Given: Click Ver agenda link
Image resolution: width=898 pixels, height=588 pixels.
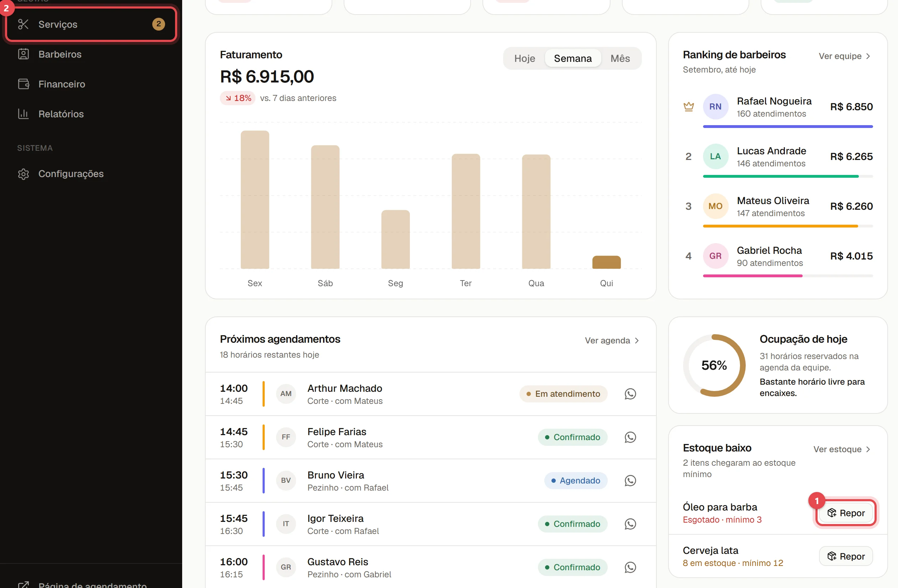Looking at the screenshot, I should [612, 340].
